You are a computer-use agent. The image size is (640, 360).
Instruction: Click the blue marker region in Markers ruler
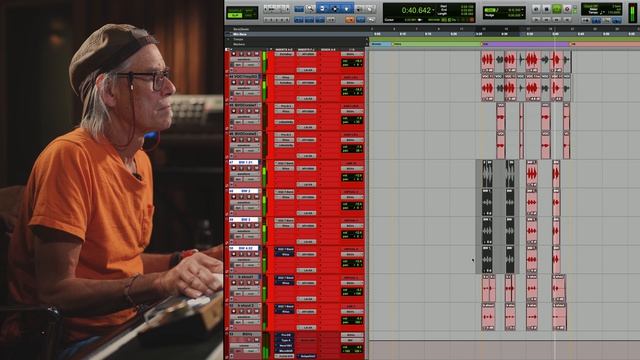380,44
